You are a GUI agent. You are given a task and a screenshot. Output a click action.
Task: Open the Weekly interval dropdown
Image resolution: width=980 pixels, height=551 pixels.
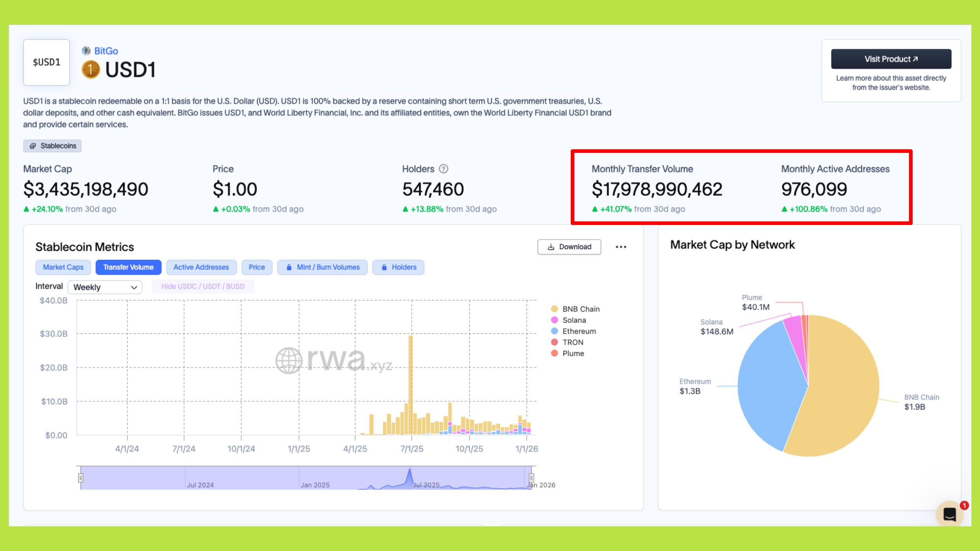coord(105,287)
